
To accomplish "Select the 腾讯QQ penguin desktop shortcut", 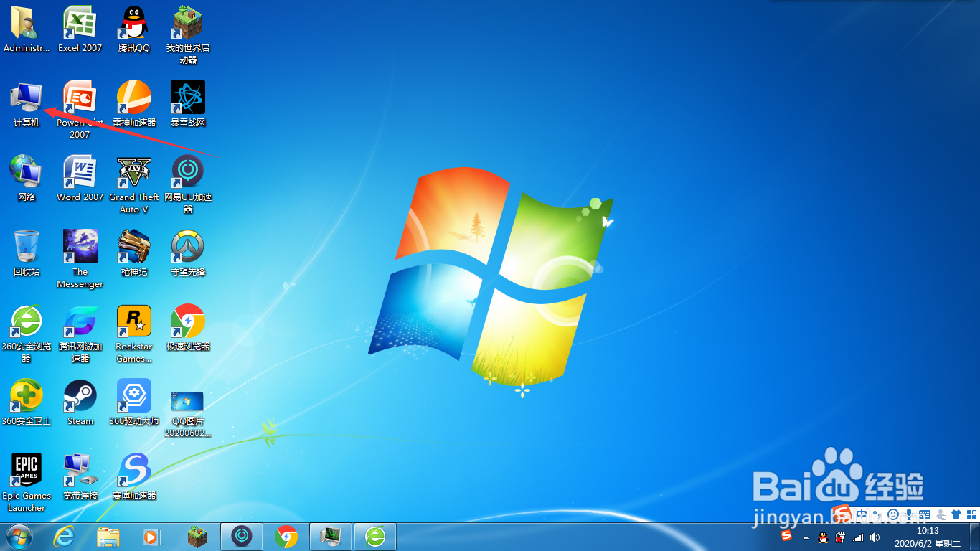I will pyautogui.click(x=134, y=29).
